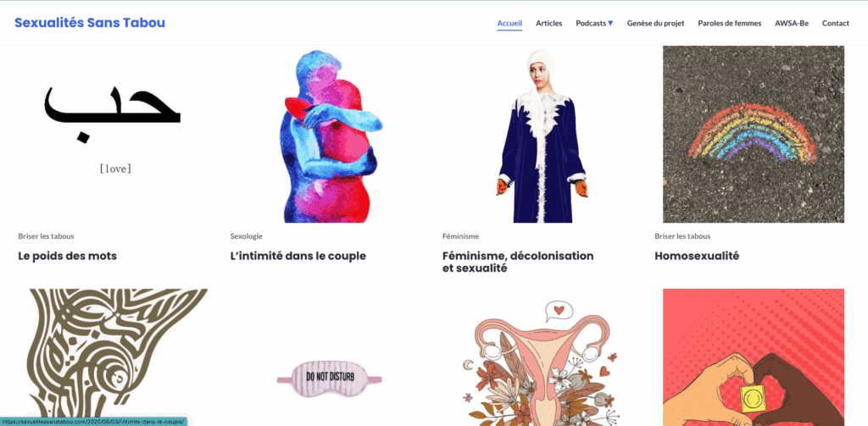Screen dimensions: 868x426
Task: Open the AWSA-Be page
Action: click(x=792, y=23)
